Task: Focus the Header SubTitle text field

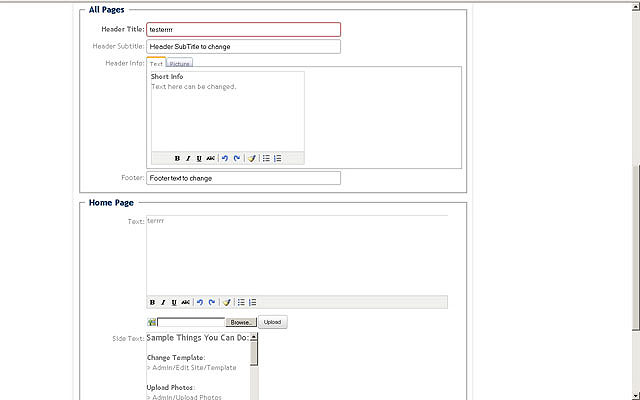Action: click(243, 46)
